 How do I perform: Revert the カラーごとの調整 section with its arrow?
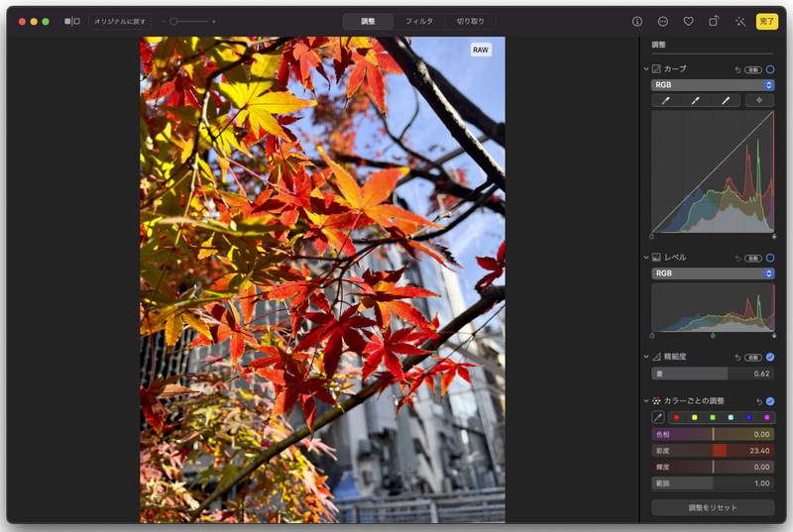pos(759,401)
